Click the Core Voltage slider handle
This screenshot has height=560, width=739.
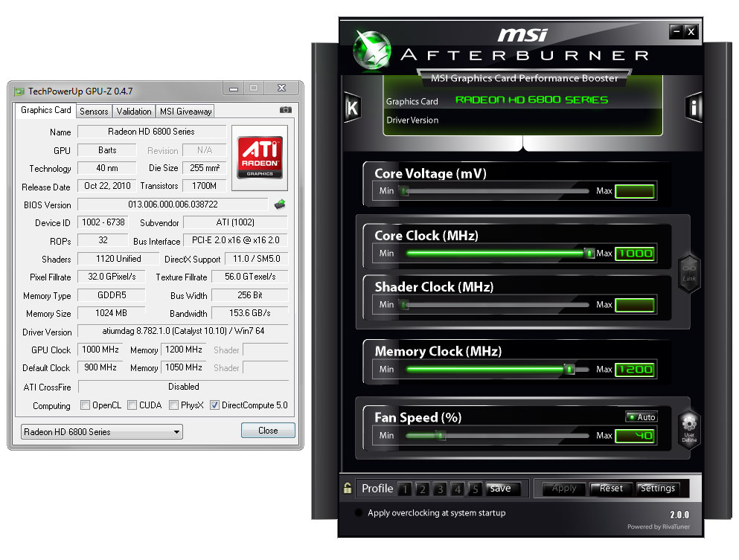pyautogui.click(x=404, y=190)
